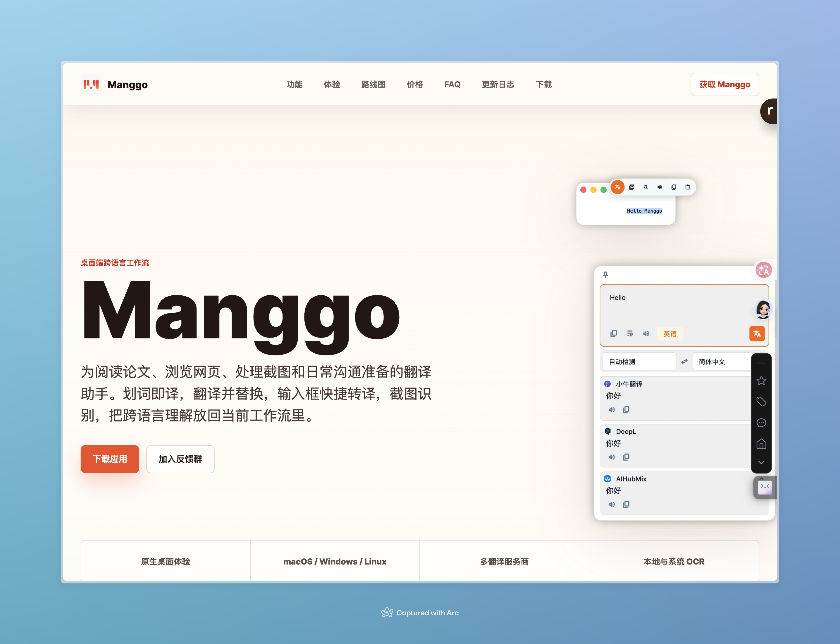Click the dark round badge at right edge
The width and height of the screenshot is (840, 644).
[769, 111]
